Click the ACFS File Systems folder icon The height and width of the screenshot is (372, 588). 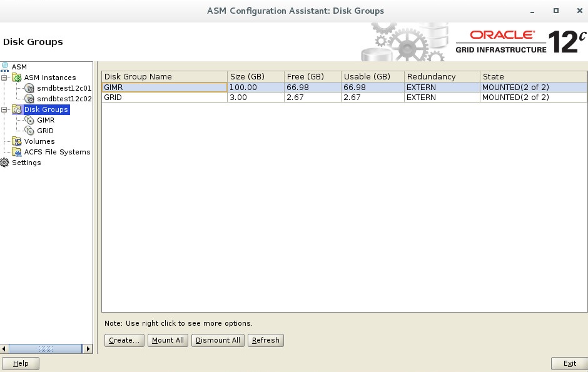point(17,152)
